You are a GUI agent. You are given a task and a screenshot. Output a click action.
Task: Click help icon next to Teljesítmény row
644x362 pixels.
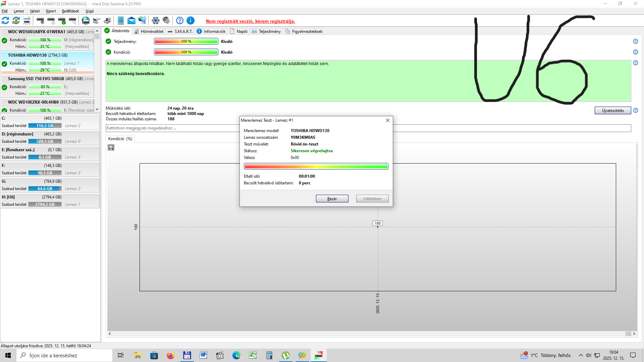tap(635, 41)
